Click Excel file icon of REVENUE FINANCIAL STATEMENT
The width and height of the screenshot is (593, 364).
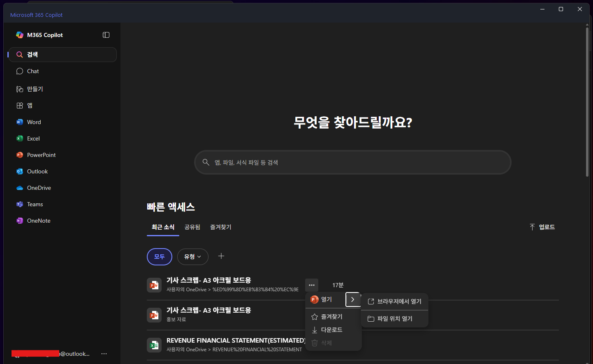click(x=154, y=345)
